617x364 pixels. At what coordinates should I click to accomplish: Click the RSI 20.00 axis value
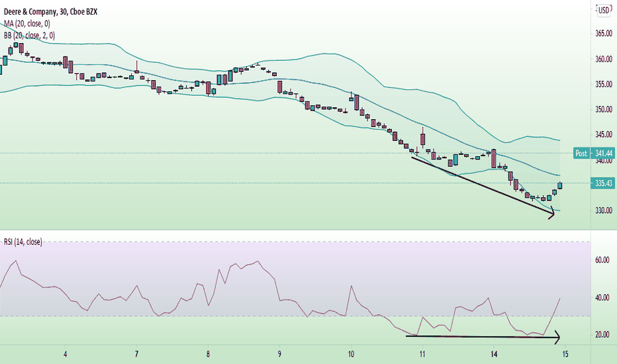point(602,335)
